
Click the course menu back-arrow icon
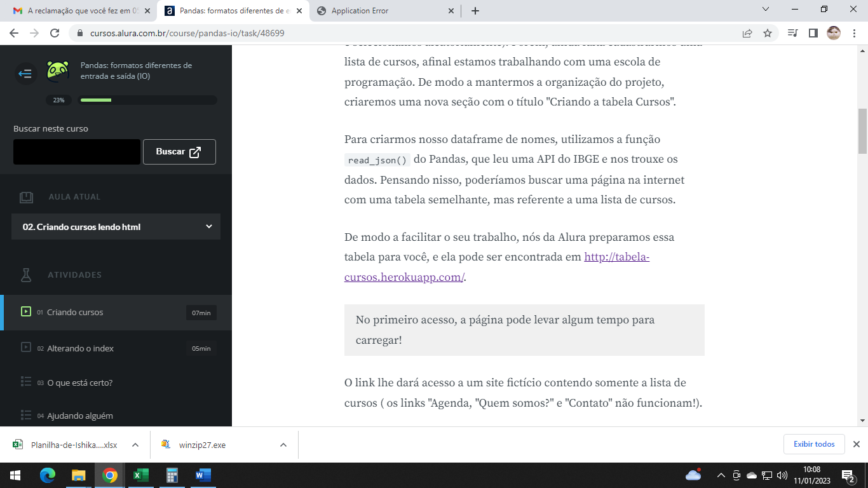(25, 74)
